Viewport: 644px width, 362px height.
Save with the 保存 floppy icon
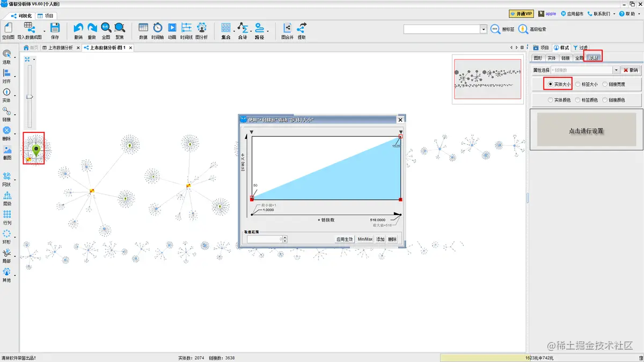[55, 28]
